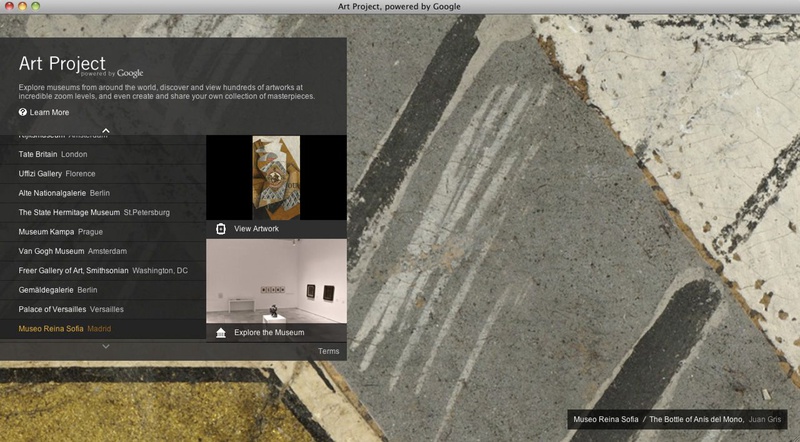
Task: Select Gemäldegalerie Berlin
Action: 103,290
